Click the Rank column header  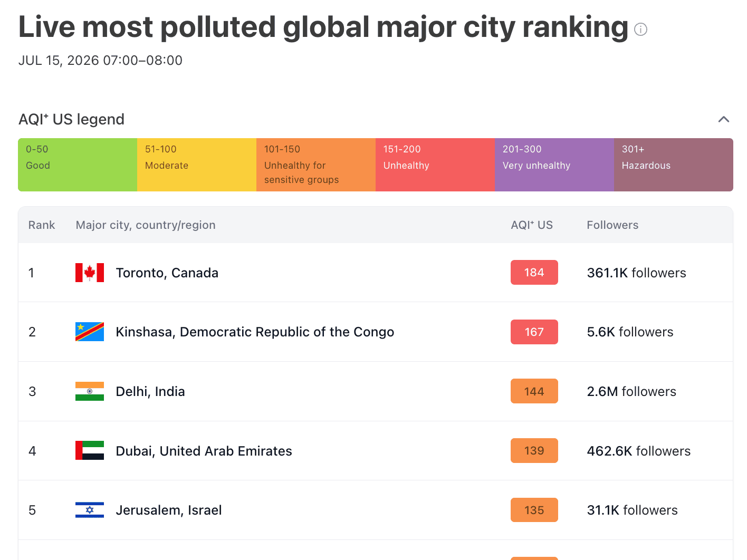[42, 225]
